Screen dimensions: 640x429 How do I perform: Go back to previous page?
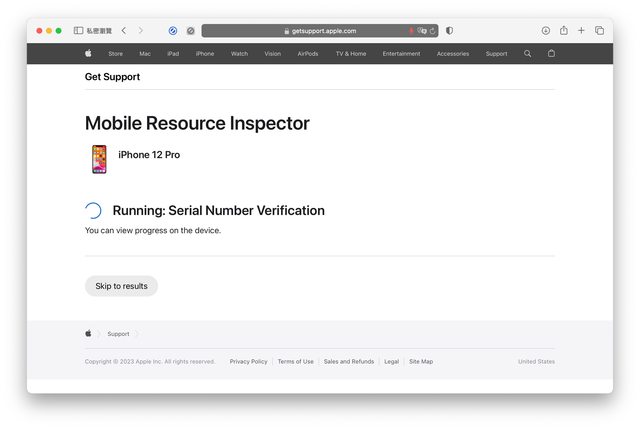[123, 31]
